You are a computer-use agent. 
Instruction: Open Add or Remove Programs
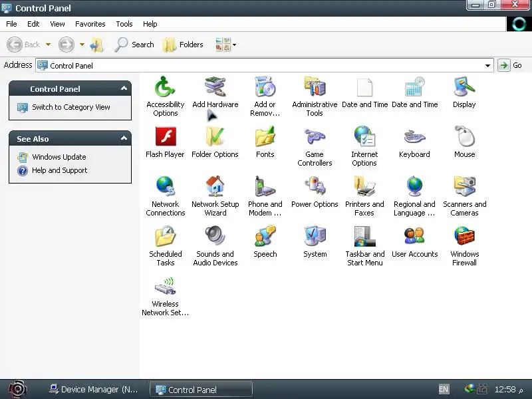[x=265, y=96]
